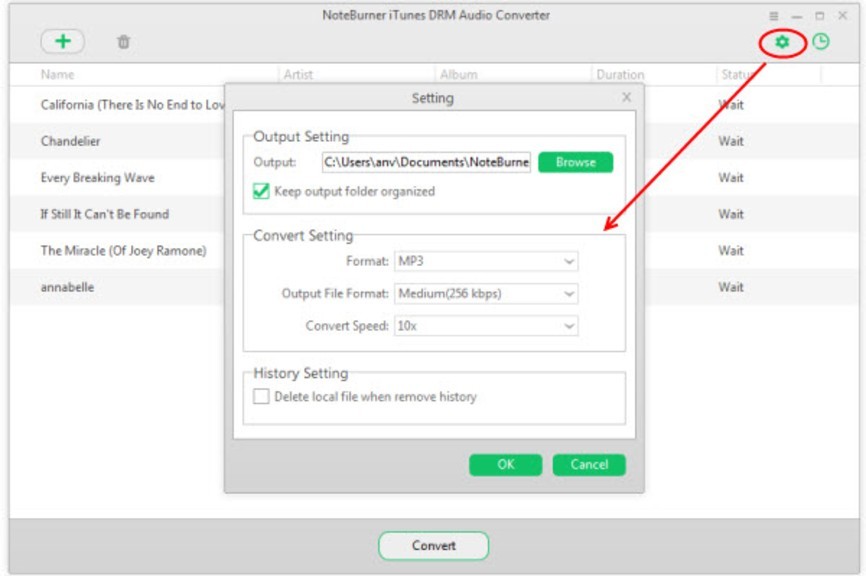Click Cancel in the Setting dialog
This screenshot has height=576, width=866.
pyautogui.click(x=589, y=464)
